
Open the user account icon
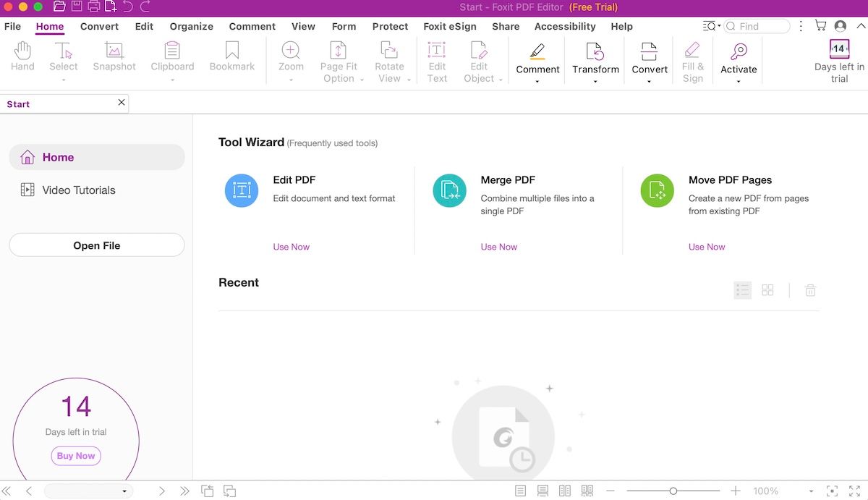click(x=841, y=25)
